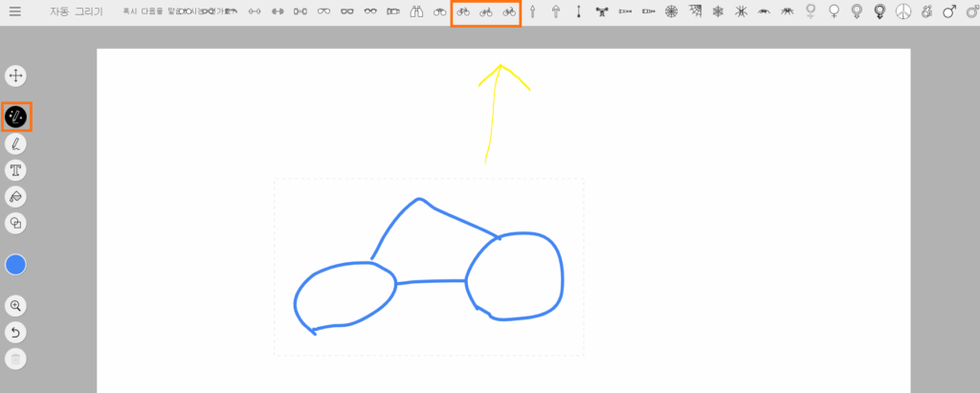Choose the binoculars suggestion
The width and height of the screenshot is (980, 393).
coord(417,11)
